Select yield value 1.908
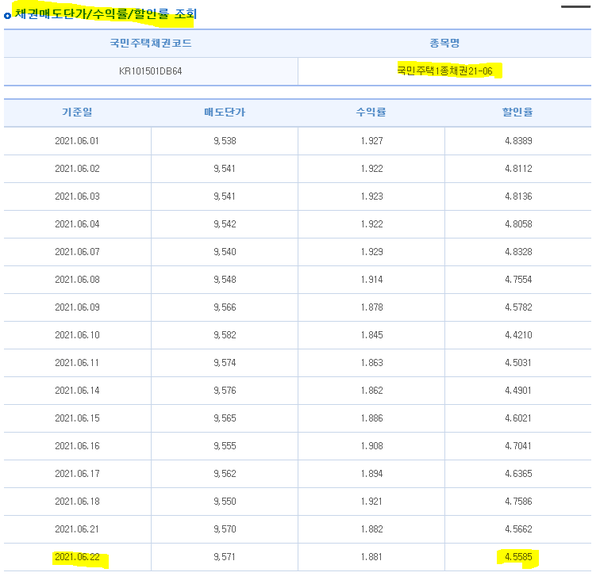The width and height of the screenshot is (600, 580). (x=372, y=446)
